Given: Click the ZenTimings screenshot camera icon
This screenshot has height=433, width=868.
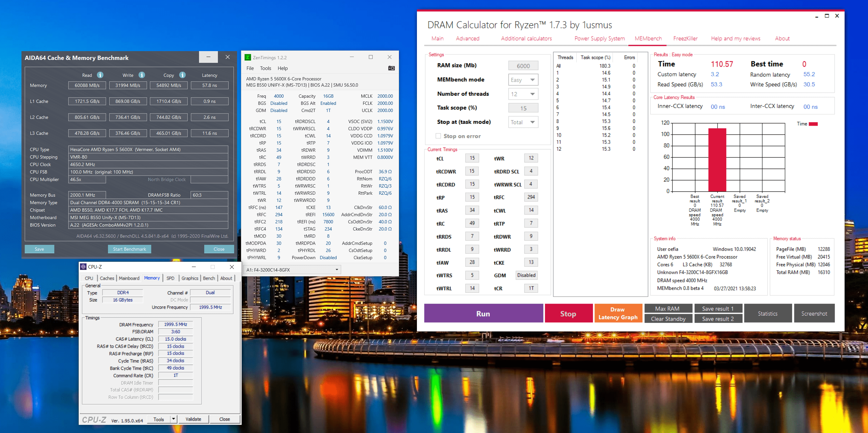Looking at the screenshot, I should pyautogui.click(x=391, y=68).
